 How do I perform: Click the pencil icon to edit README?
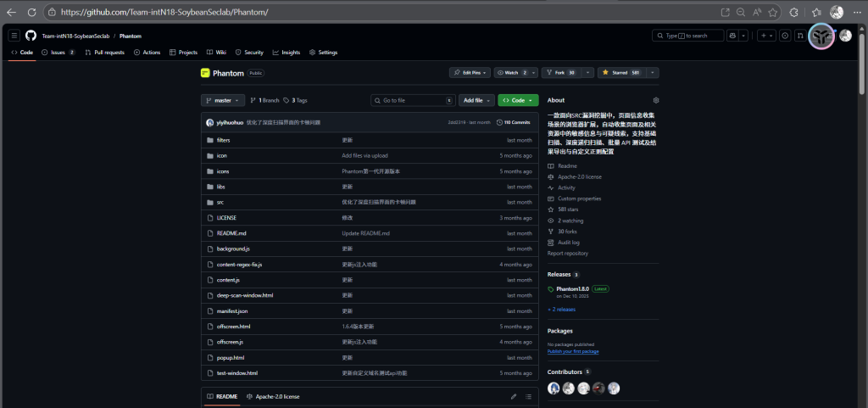coord(513,396)
